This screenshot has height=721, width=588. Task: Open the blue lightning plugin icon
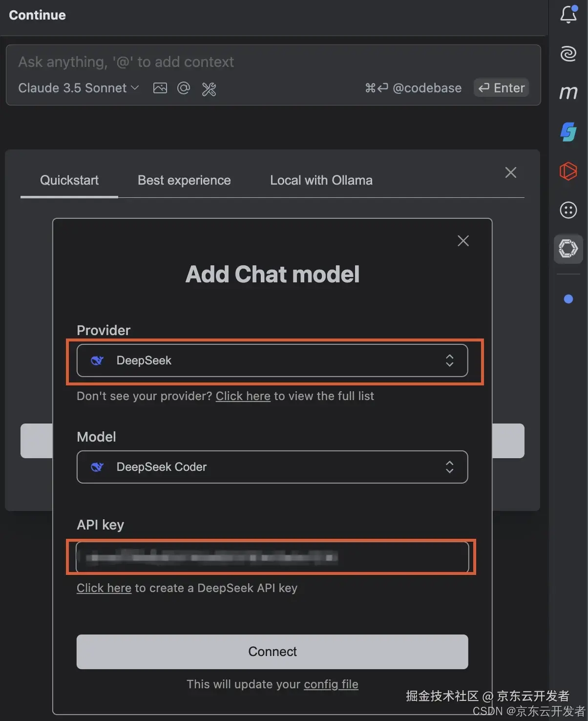pyautogui.click(x=568, y=131)
